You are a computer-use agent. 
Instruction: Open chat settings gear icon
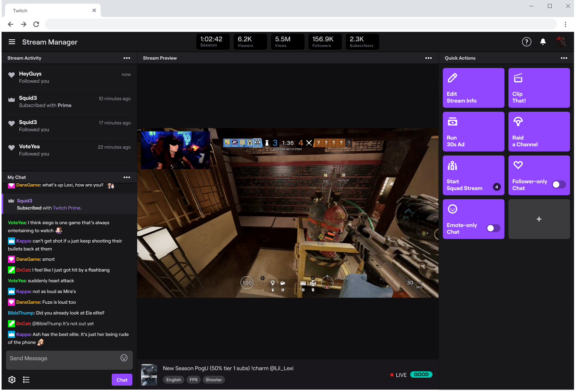12,380
